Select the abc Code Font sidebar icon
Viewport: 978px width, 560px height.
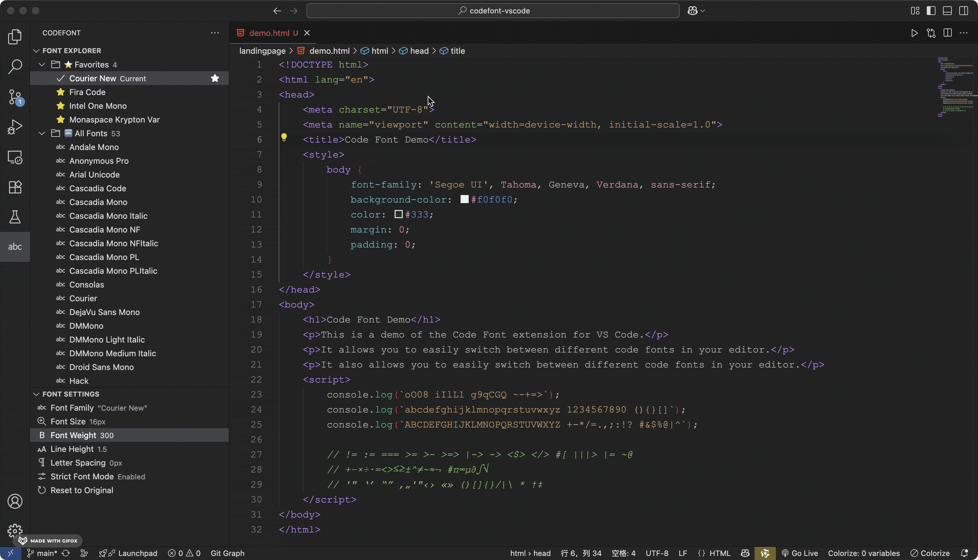15,247
